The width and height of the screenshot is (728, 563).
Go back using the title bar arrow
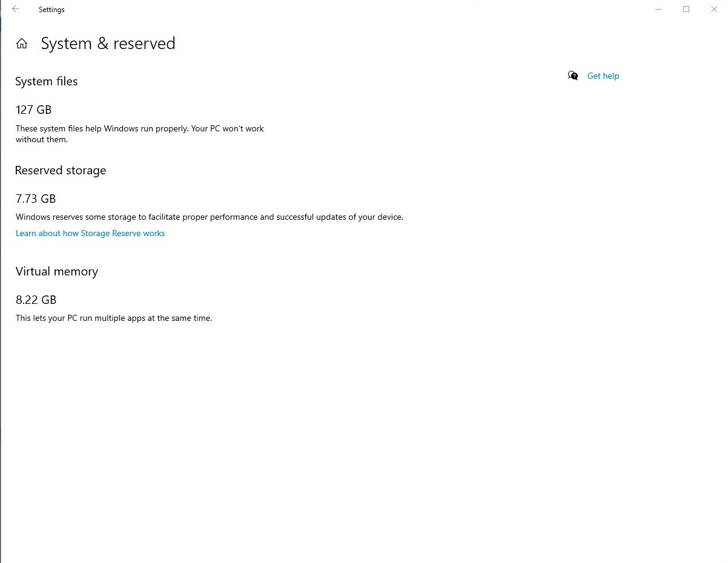pos(16,9)
